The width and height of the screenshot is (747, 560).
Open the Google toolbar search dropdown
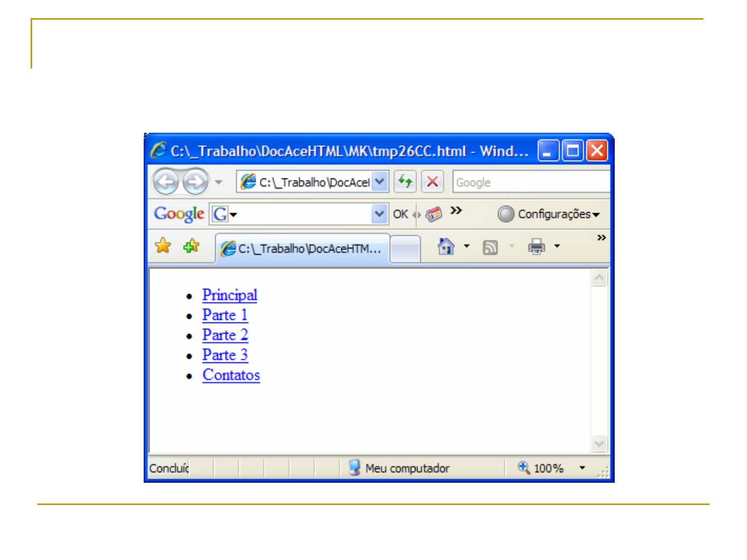[x=379, y=214]
